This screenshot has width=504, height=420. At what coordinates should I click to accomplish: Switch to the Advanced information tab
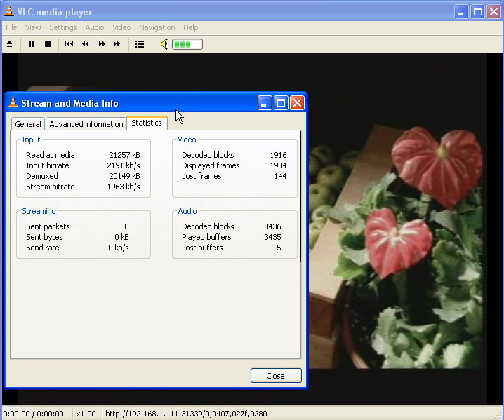tap(86, 124)
